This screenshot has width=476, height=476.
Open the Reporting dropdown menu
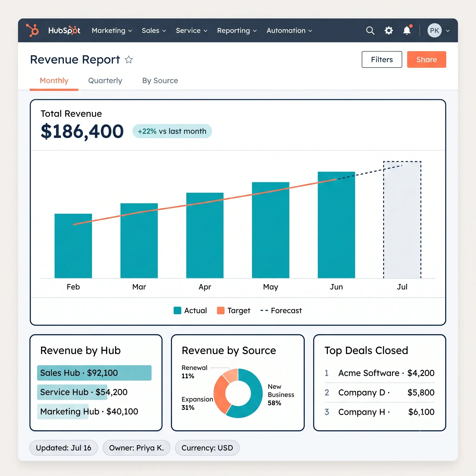tap(237, 30)
